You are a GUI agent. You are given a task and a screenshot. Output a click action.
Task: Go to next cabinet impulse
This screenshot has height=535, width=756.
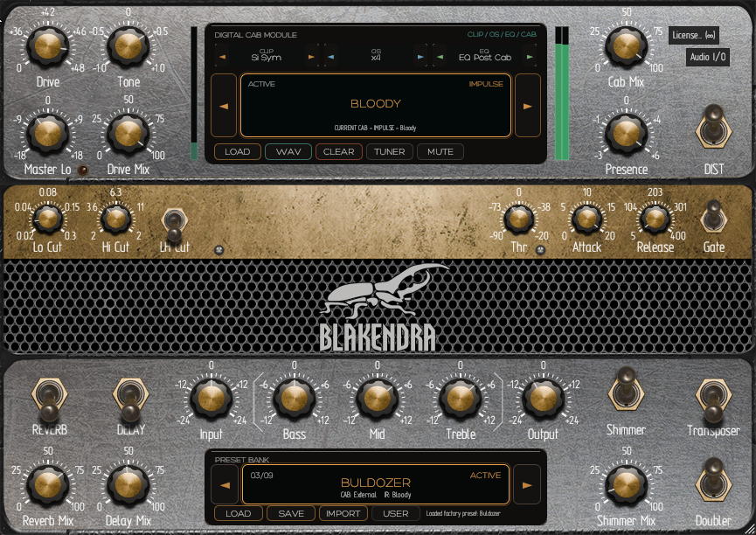[x=528, y=106]
